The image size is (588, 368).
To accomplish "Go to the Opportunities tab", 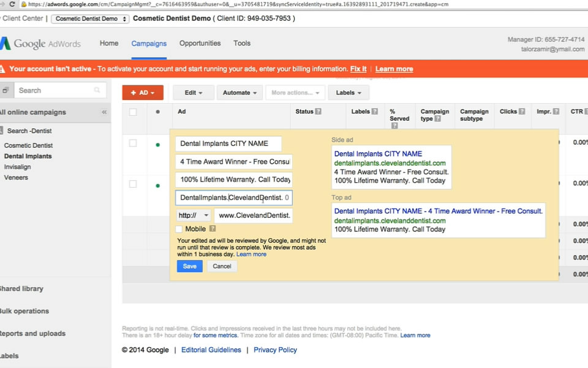I will point(200,43).
